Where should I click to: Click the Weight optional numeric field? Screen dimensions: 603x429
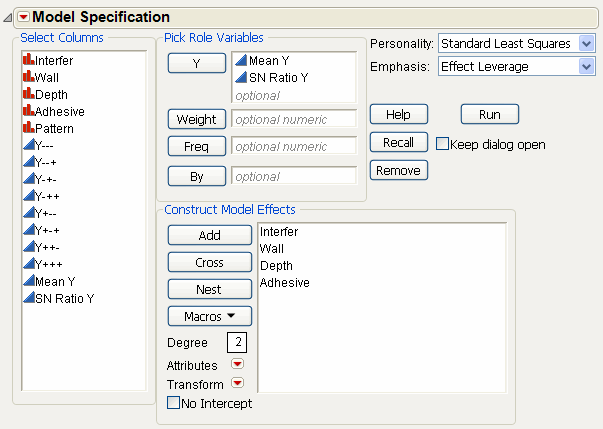[x=293, y=119]
